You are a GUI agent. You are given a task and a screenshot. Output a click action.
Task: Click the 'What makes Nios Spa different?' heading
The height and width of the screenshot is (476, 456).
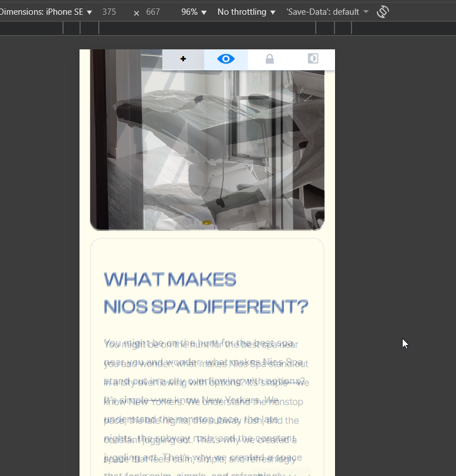[x=206, y=293]
